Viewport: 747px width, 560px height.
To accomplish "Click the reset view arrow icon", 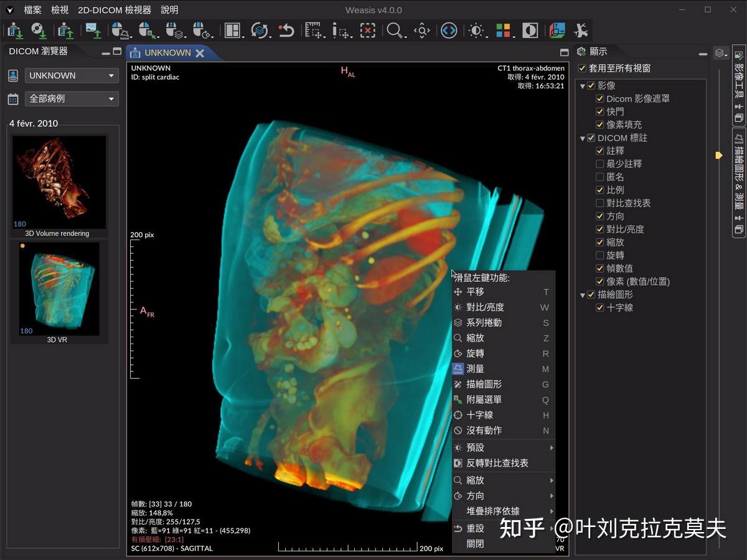I will (288, 30).
